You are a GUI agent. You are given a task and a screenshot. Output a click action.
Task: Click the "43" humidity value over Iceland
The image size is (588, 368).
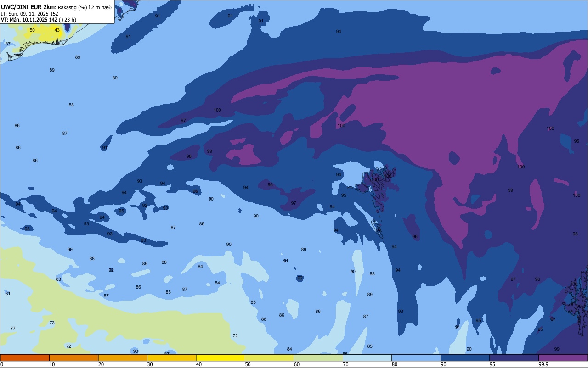click(57, 30)
